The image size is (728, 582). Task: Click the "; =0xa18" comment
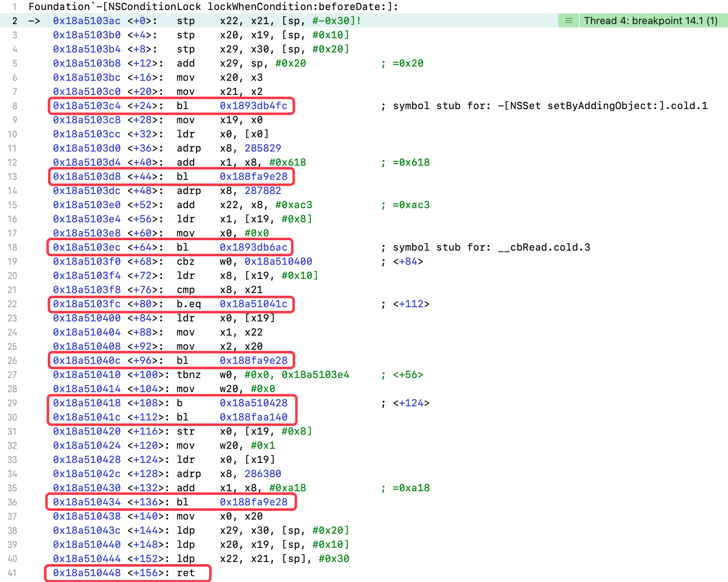click(405, 488)
